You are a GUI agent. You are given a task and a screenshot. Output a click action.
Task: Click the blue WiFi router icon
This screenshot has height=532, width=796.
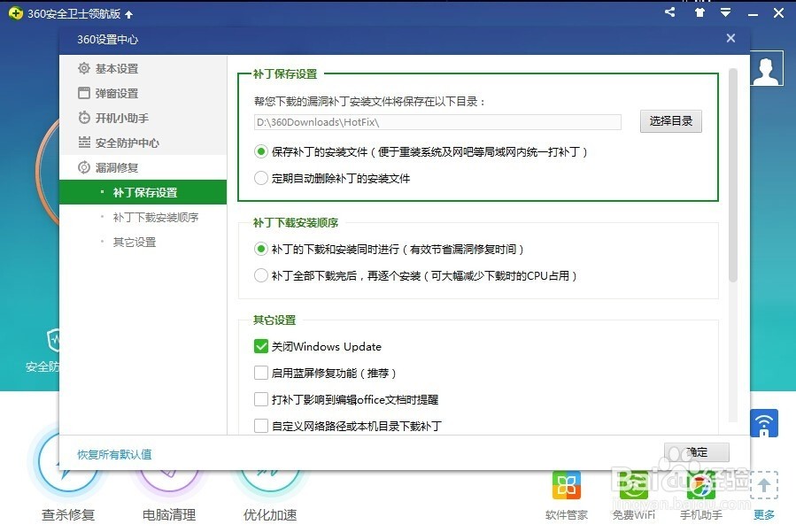pos(764,423)
